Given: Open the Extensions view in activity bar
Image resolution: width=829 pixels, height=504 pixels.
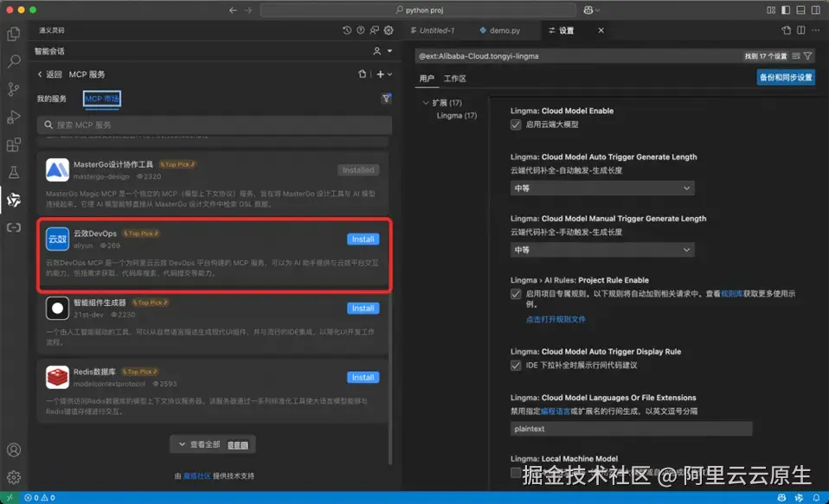Looking at the screenshot, I should [x=14, y=144].
